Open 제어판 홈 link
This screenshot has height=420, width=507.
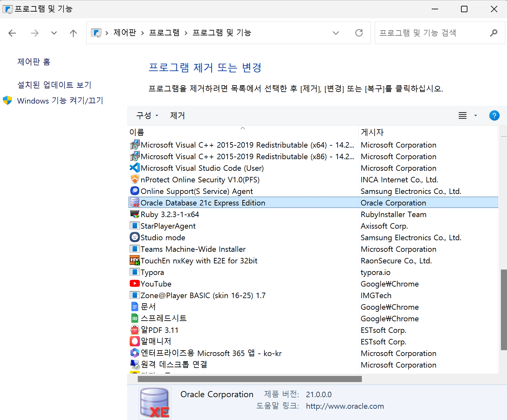(x=34, y=62)
